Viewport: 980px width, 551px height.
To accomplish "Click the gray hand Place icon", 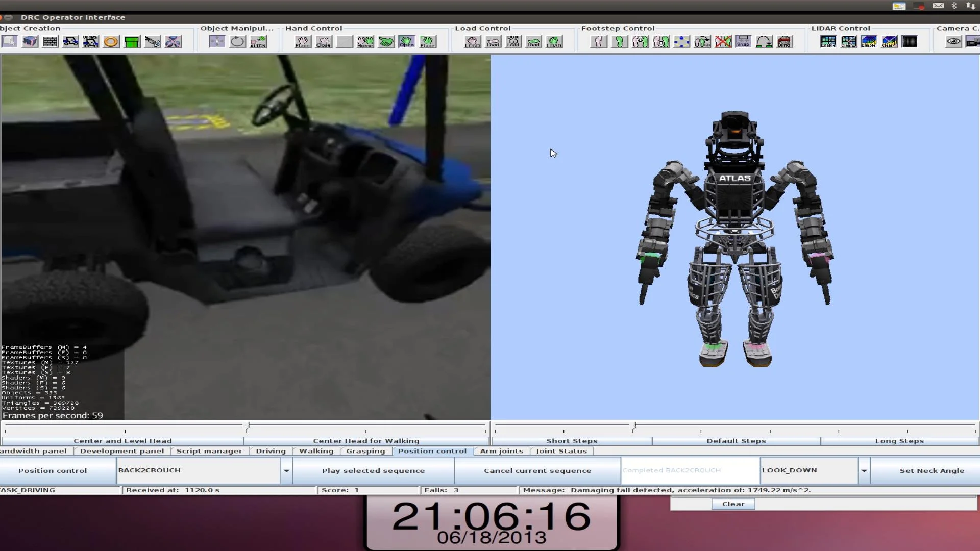I will 303,41.
